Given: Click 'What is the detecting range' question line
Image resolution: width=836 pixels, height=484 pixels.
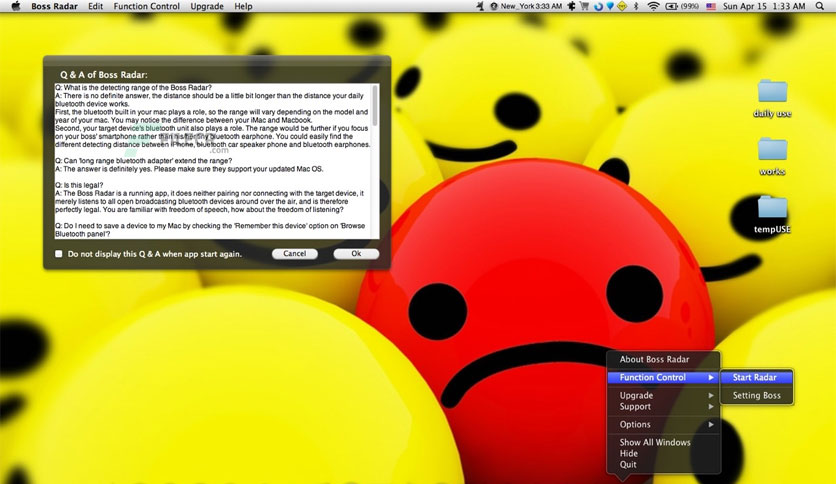Looking at the screenshot, I should coord(133,87).
